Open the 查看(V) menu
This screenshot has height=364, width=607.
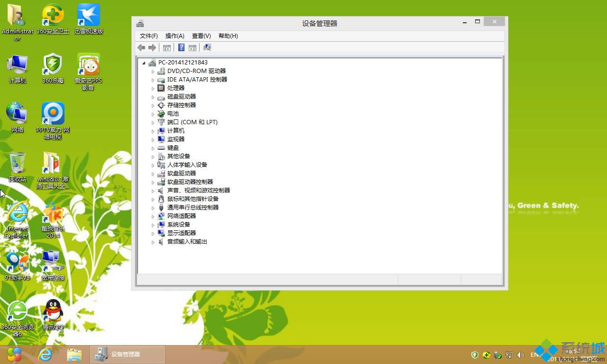point(201,36)
